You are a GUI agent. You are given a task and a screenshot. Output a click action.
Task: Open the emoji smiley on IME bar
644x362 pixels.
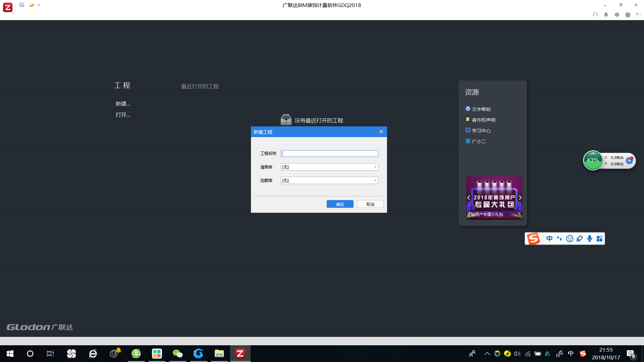(570, 239)
